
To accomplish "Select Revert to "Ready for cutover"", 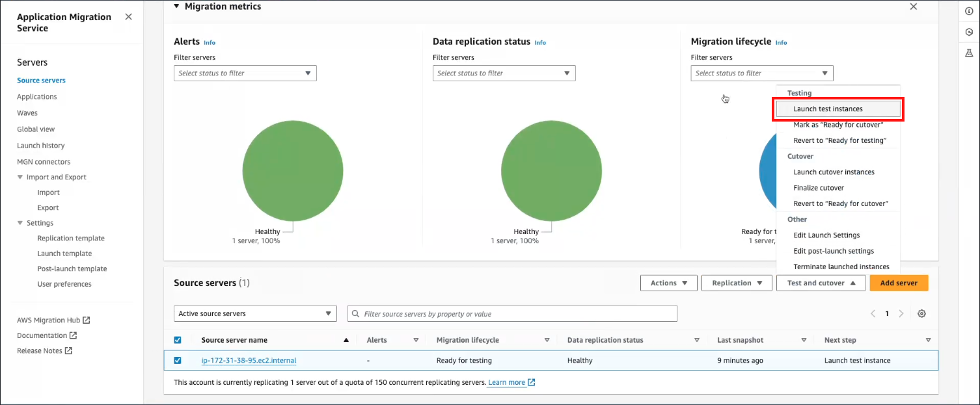I will click(x=838, y=203).
